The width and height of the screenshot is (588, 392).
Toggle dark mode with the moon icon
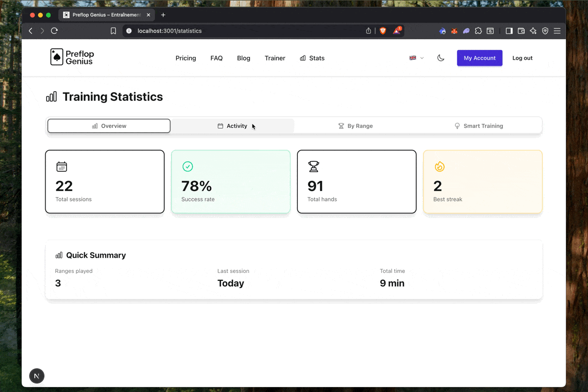[441, 58]
